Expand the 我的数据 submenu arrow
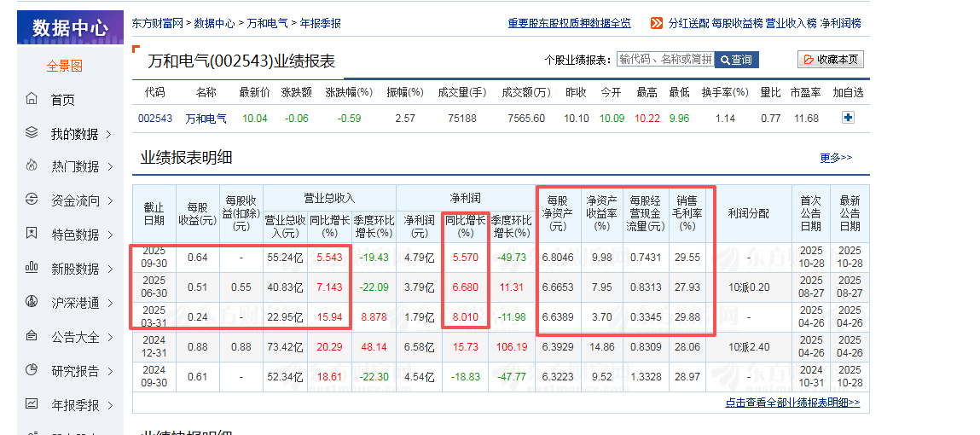The width and height of the screenshot is (980, 435). (x=109, y=134)
